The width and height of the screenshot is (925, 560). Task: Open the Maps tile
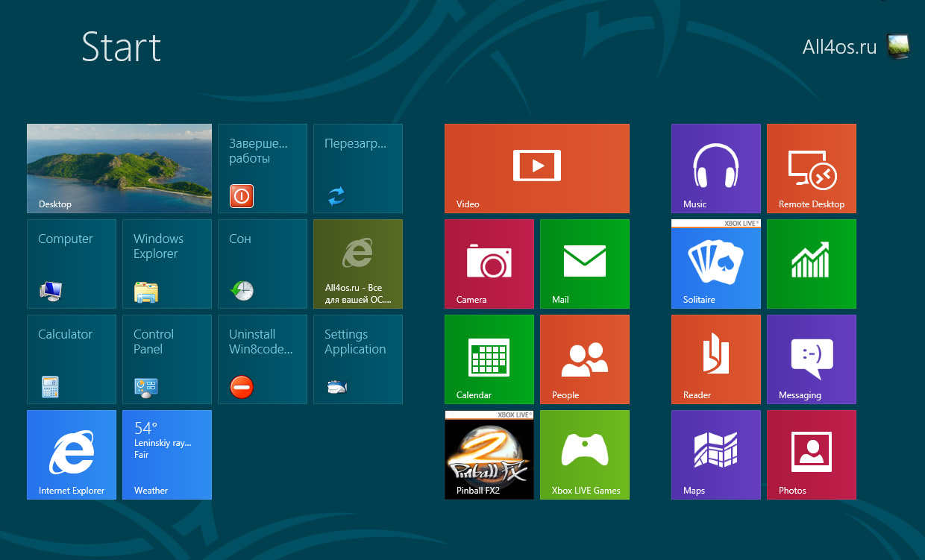(x=716, y=455)
